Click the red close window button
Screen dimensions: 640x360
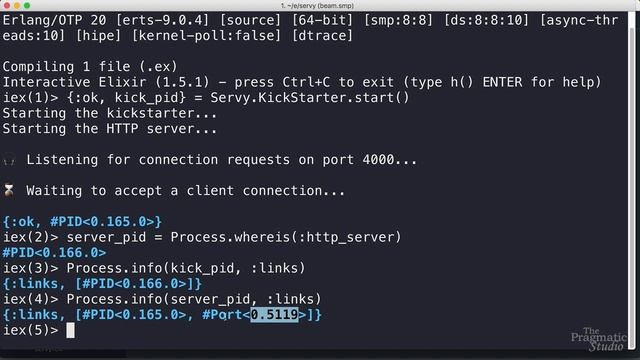pyautogui.click(x=7, y=5)
